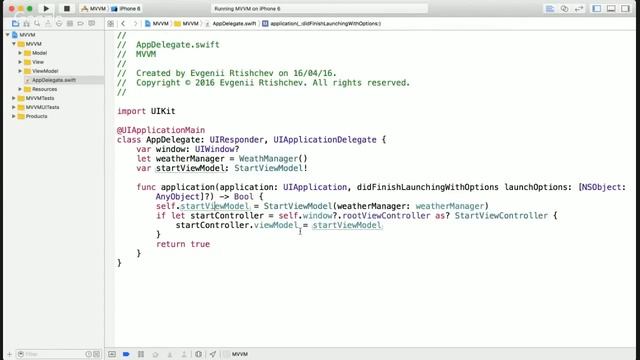Switch to Version editor
Screen dimensions: 640x360
(x=579, y=9)
